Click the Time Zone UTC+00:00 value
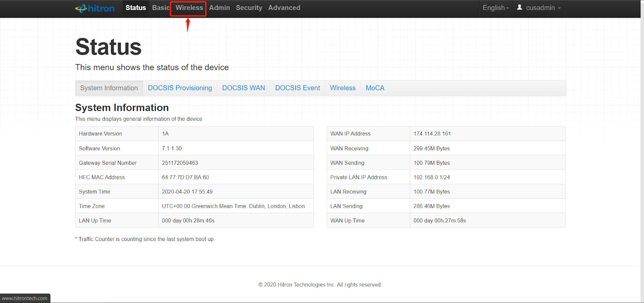The image size is (644, 303). coord(233,206)
